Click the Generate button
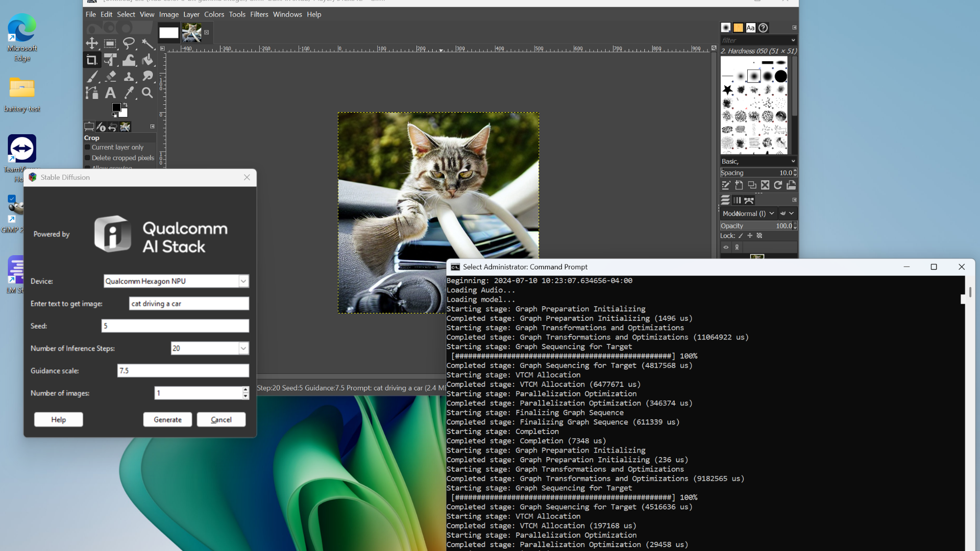 click(x=167, y=419)
